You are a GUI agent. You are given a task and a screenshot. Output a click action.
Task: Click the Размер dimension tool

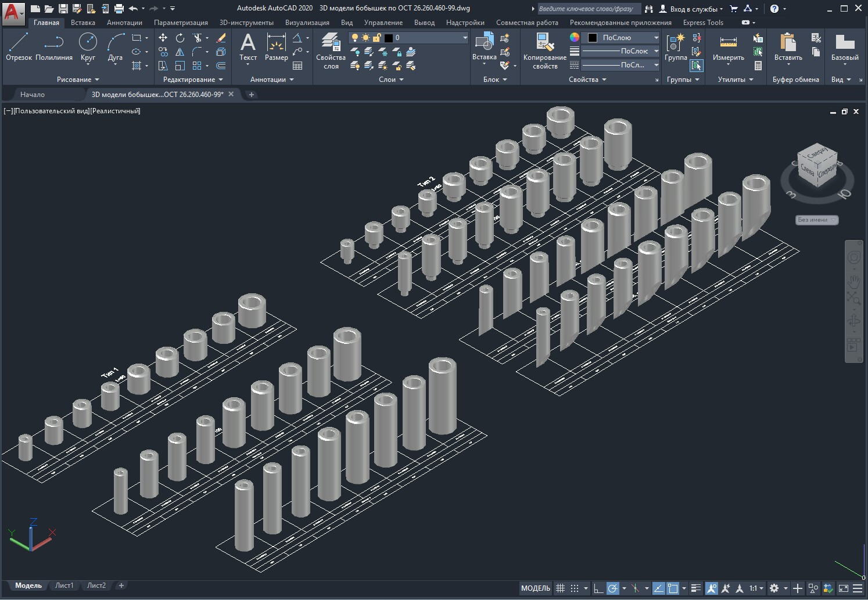(x=276, y=46)
